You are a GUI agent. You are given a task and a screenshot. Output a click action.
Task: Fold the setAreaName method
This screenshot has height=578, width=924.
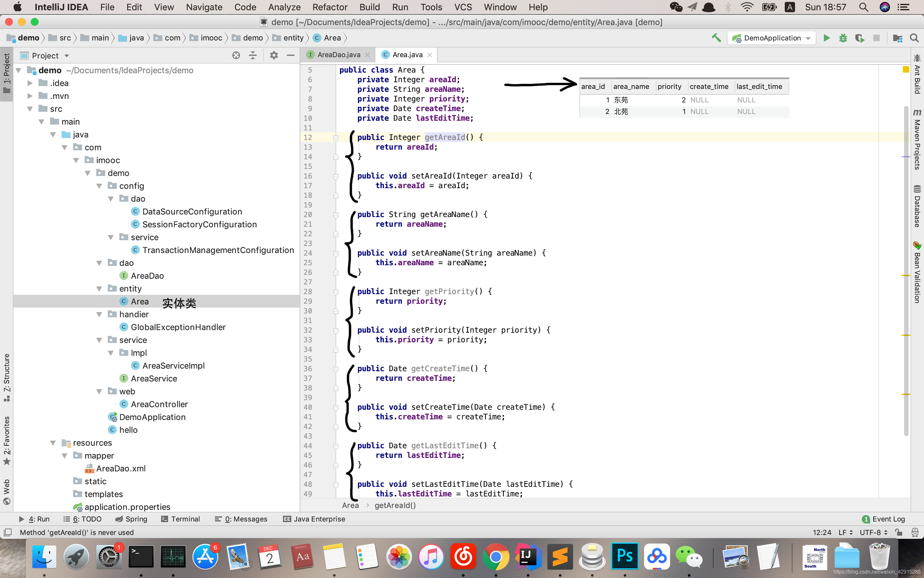(x=336, y=253)
